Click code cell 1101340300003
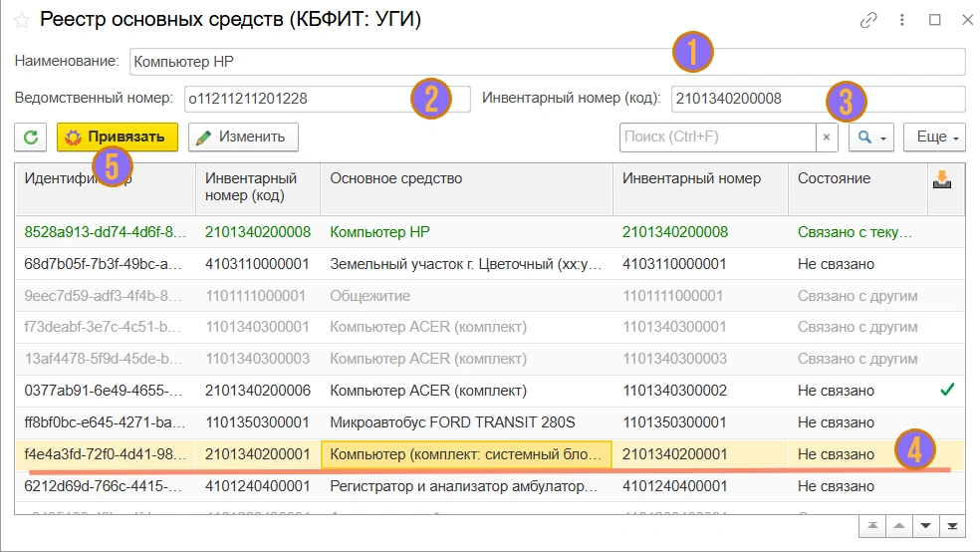Viewport: 980px width, 552px height. tap(258, 359)
